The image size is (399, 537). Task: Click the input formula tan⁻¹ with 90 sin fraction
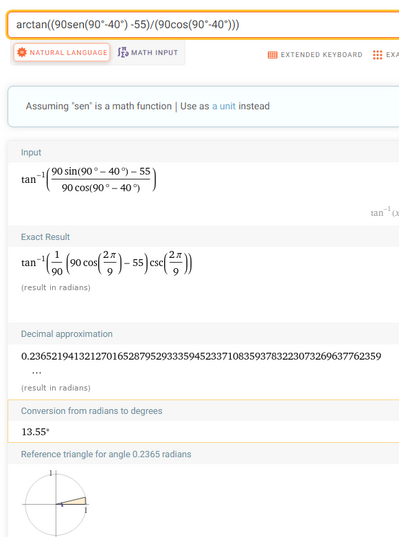point(89,179)
